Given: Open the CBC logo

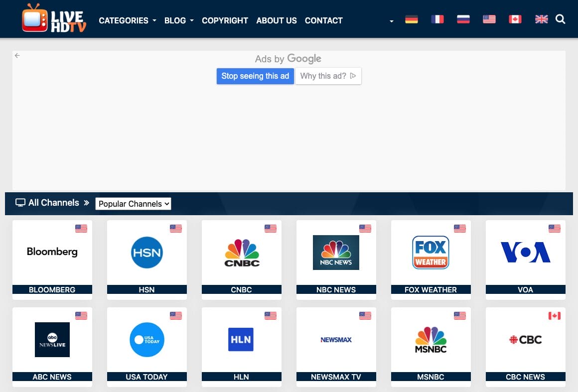Looking at the screenshot, I should 525,340.
